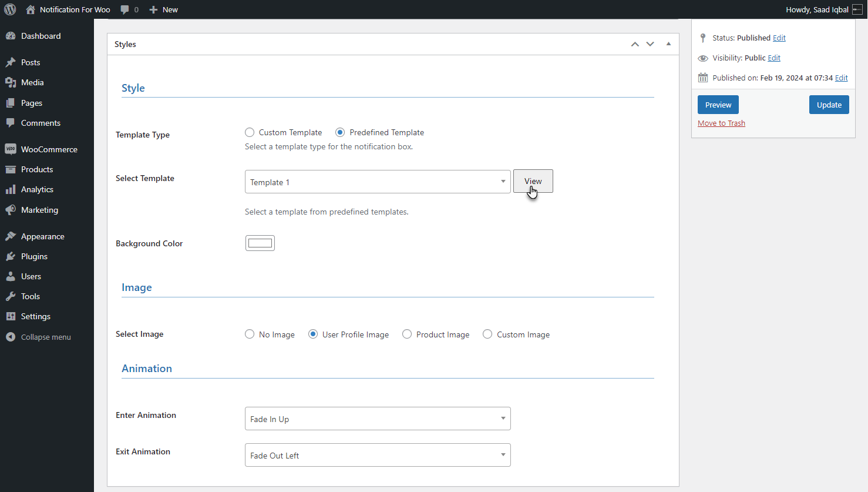Click the Plugins plug icon
The width and height of the screenshot is (868, 492).
[11, 256]
